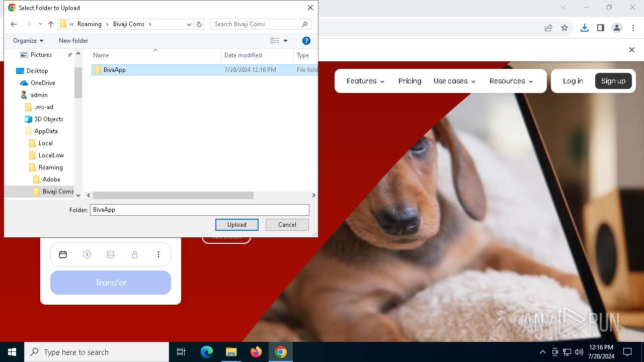Launch Microsoft Edge from taskbar
644x362 pixels.
pyautogui.click(x=207, y=352)
